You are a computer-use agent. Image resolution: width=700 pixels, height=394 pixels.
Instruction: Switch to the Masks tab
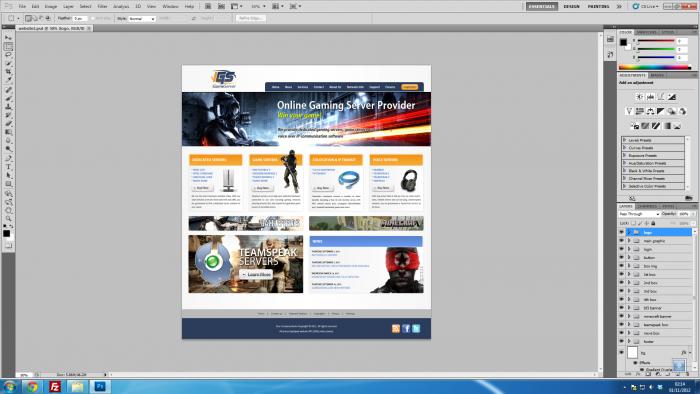(658, 75)
